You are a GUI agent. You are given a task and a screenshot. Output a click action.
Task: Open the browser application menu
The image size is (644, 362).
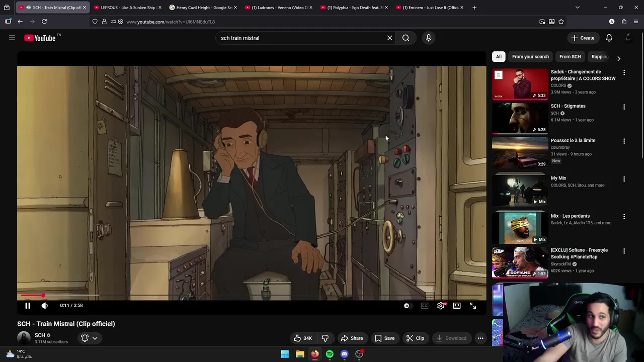(x=636, y=22)
